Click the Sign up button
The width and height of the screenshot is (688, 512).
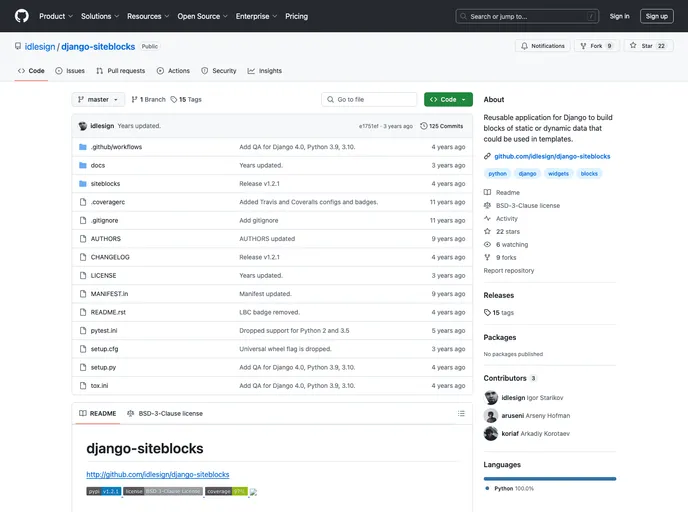pos(656,16)
